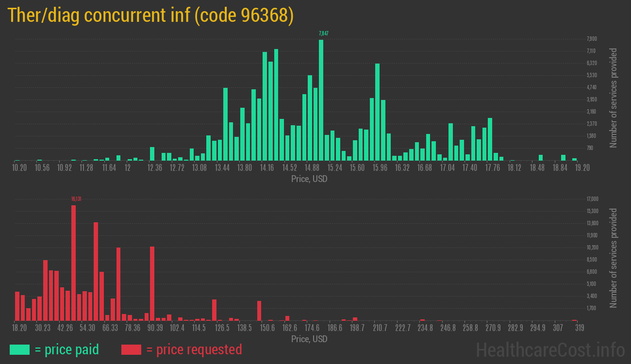Image resolution: width=631 pixels, height=364 pixels.
Task: Click the 14.16 tick on the upper x-axis
Action: pyautogui.click(x=267, y=168)
